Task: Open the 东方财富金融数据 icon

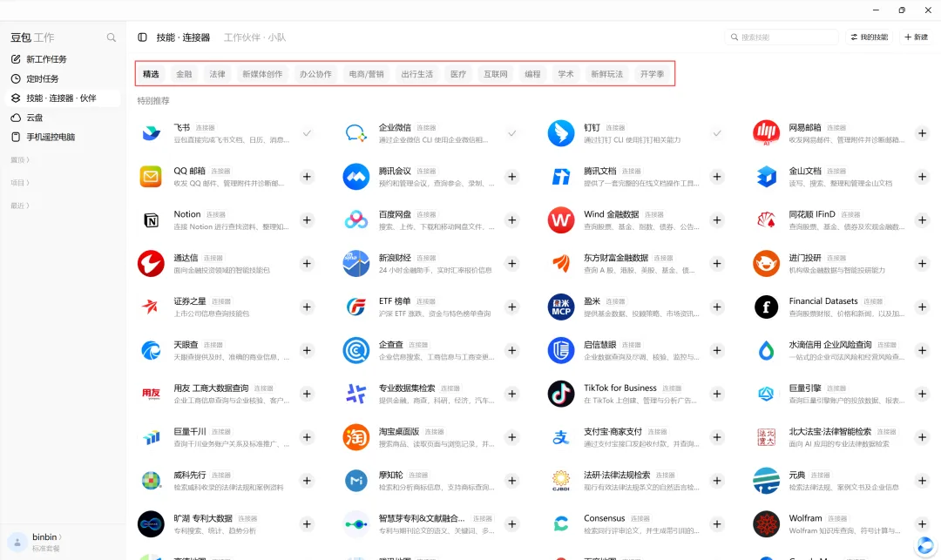Action: click(x=561, y=264)
